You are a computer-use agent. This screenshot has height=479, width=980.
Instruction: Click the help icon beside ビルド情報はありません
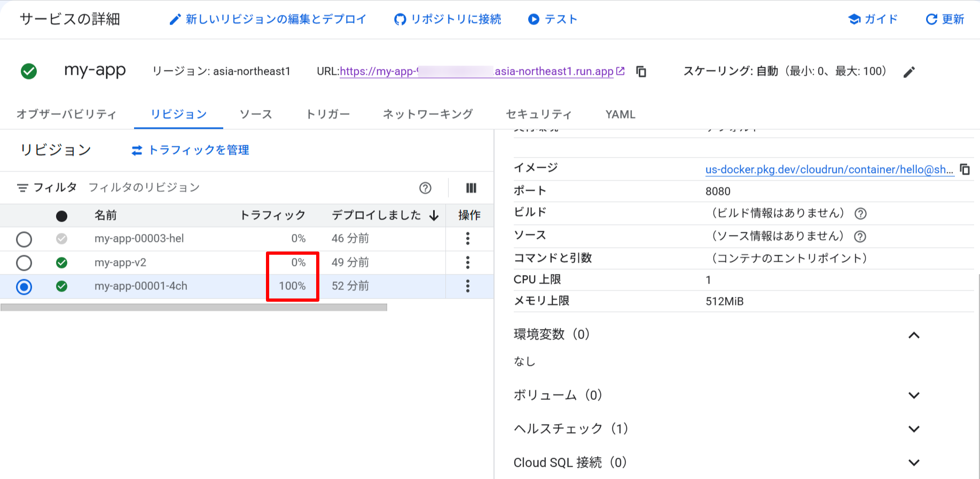860,214
